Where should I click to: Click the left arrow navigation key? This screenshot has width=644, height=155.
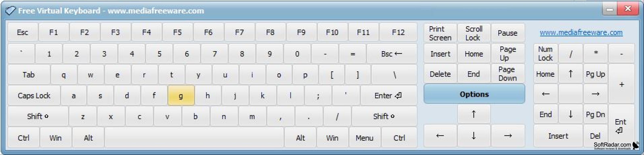tap(440, 136)
